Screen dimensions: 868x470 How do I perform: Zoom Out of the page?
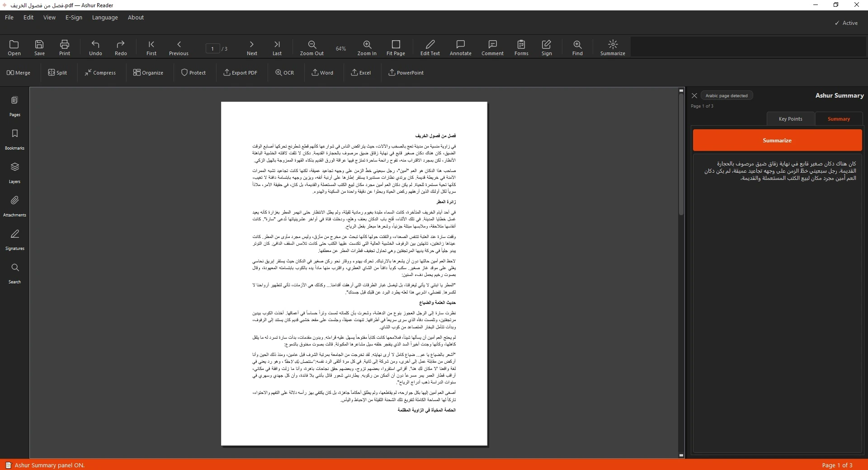click(312, 47)
